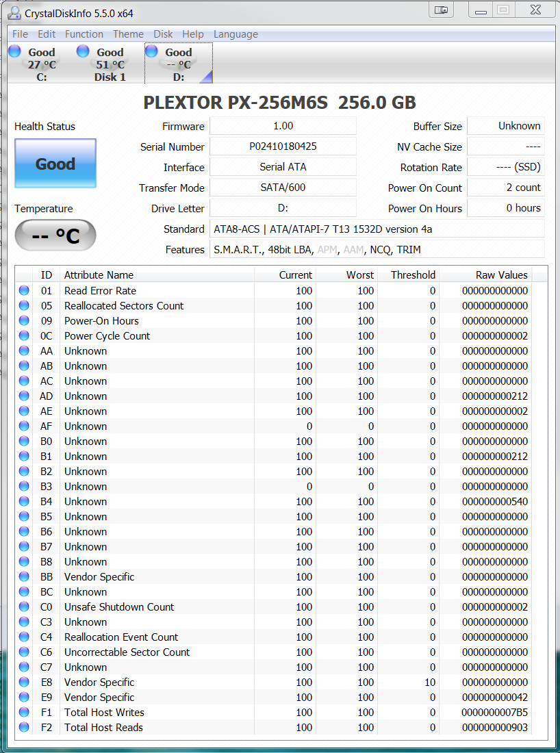Click the CrystalDiskInfo app icon in title bar
This screenshot has width=560, height=753.
[13, 13]
